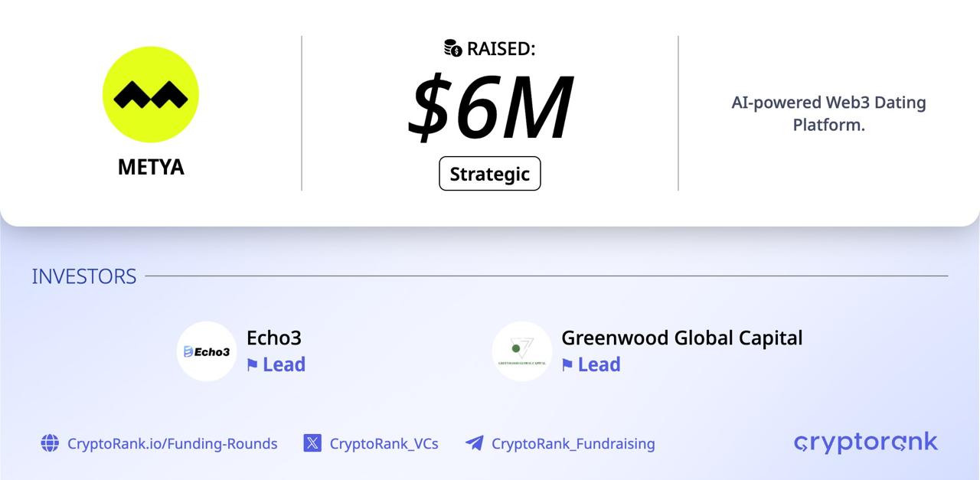The height and width of the screenshot is (480, 980).
Task: Click the INVESTORS section heading
Action: pos(84,276)
